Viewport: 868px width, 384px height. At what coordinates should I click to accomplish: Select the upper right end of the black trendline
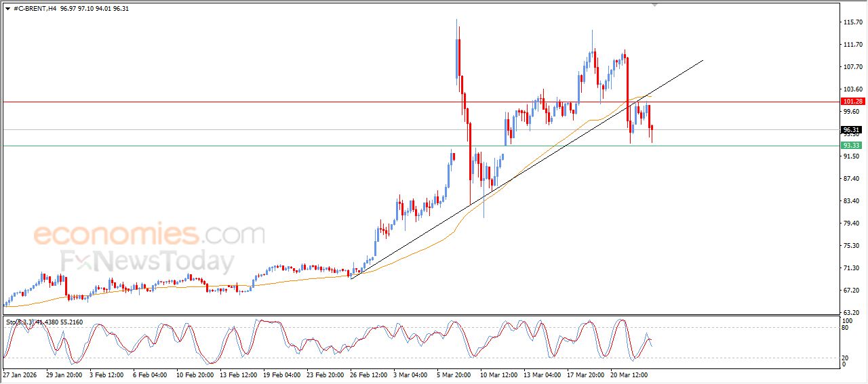703,61
